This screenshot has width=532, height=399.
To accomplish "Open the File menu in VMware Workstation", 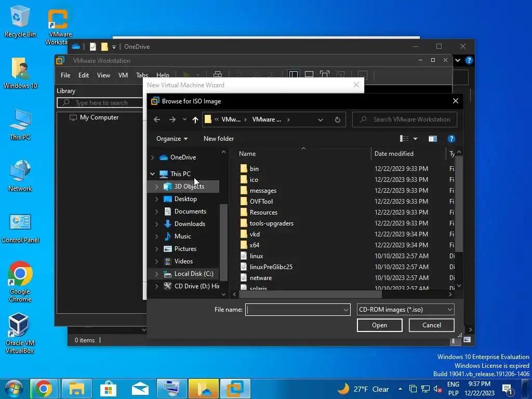I will (65, 75).
